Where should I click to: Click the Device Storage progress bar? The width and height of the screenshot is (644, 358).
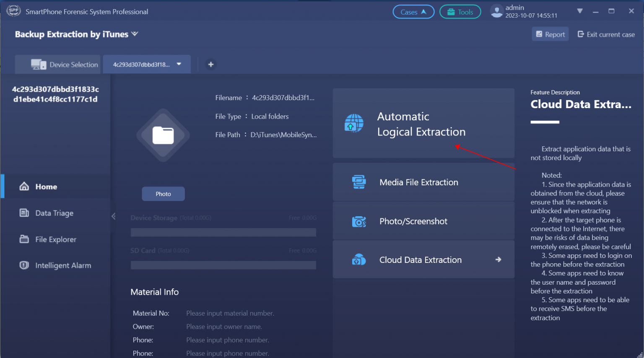click(223, 232)
